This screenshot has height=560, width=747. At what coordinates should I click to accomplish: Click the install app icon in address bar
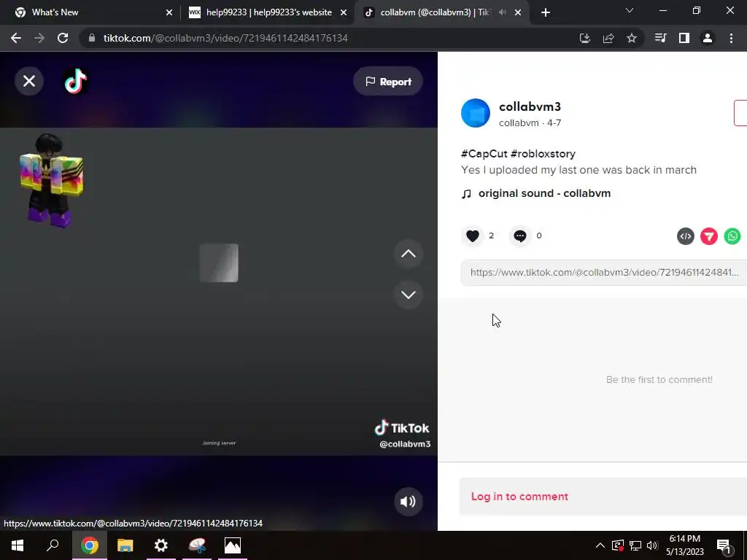[x=584, y=38]
